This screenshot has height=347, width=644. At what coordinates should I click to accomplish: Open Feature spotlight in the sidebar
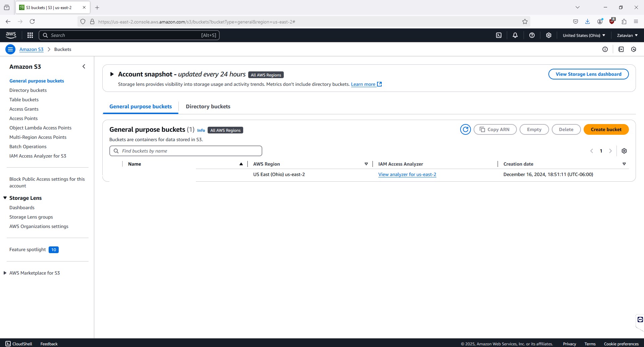tap(28, 249)
